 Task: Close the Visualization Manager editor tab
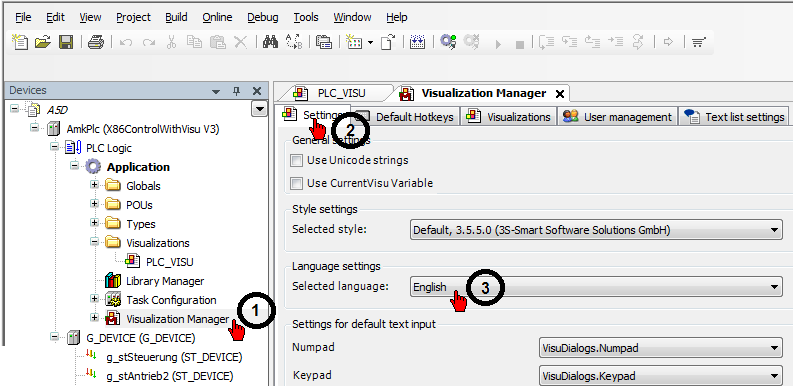click(560, 94)
